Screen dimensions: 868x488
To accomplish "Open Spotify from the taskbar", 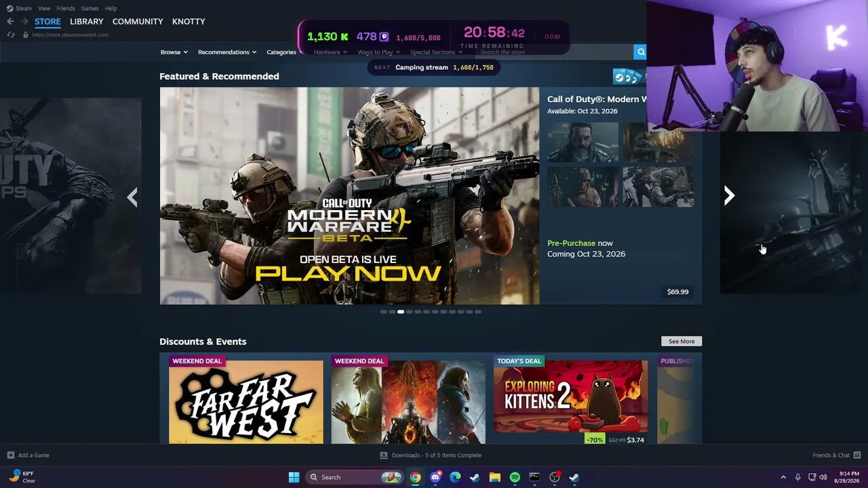I will point(515,477).
